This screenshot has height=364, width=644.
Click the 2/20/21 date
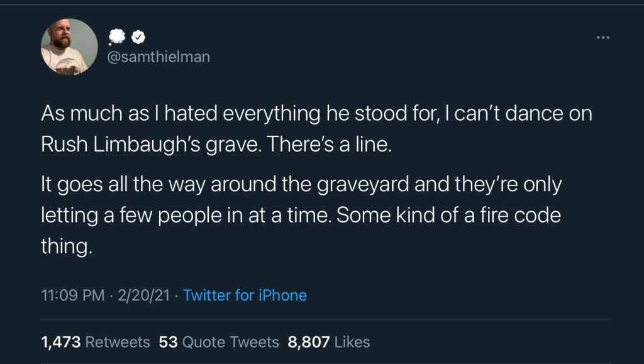coord(144,295)
